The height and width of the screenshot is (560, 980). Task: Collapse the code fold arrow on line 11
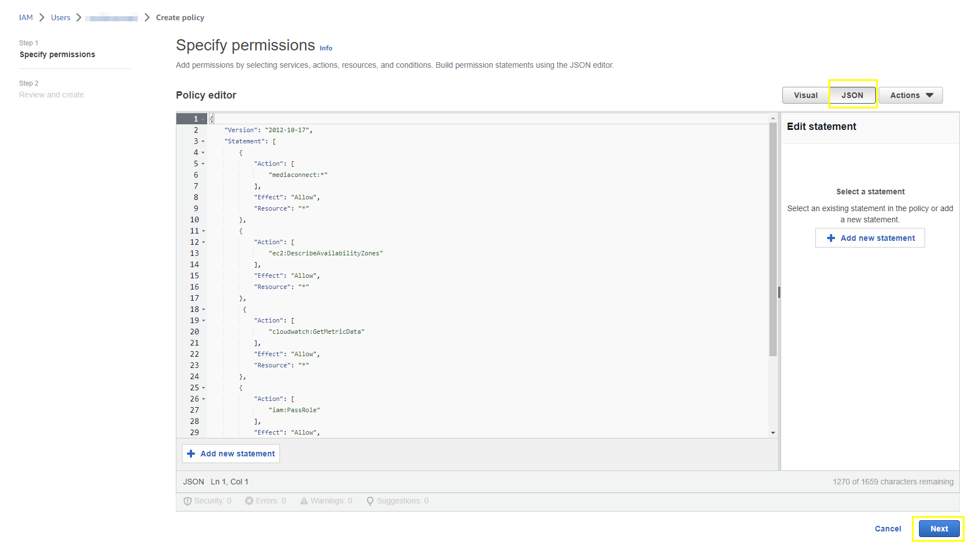(x=203, y=231)
